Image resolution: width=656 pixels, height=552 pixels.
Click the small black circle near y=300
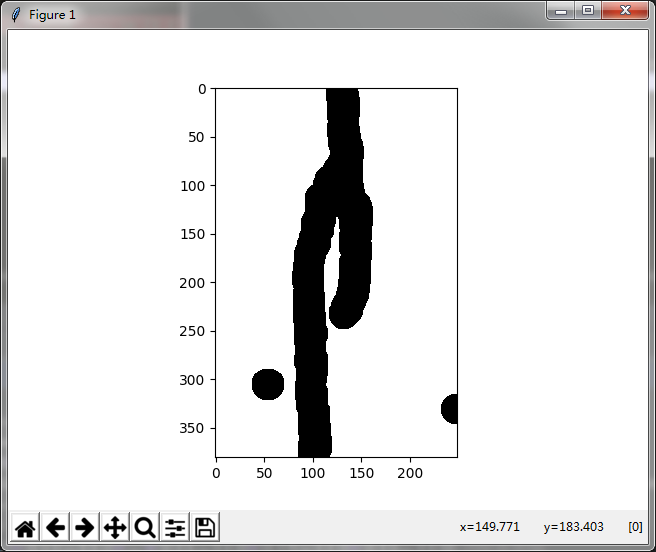pos(268,384)
